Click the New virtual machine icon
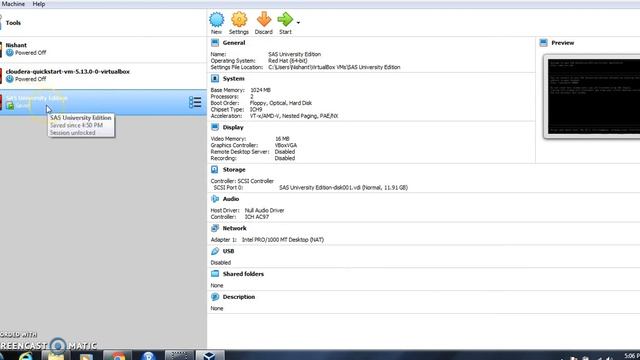 [x=216, y=20]
